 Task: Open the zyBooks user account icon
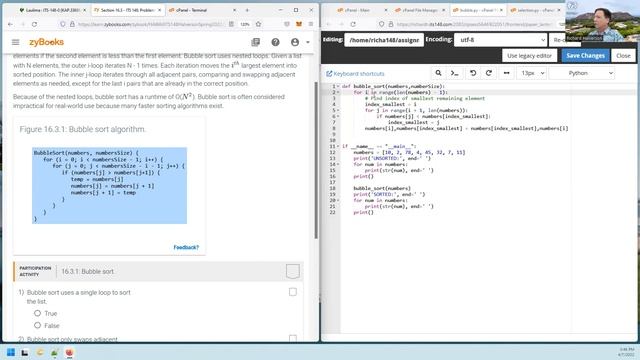pyautogui.click(x=295, y=42)
